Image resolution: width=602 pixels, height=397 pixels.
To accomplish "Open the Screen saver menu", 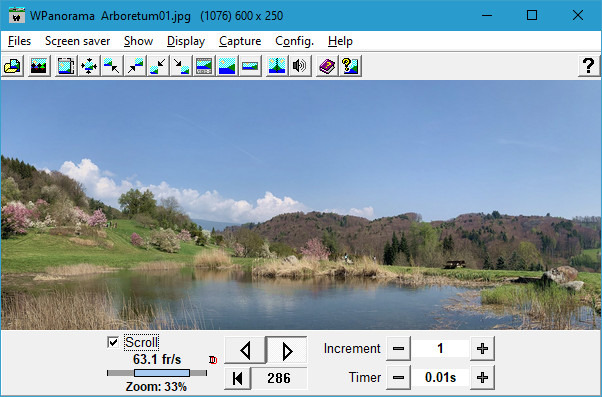I will [x=78, y=41].
